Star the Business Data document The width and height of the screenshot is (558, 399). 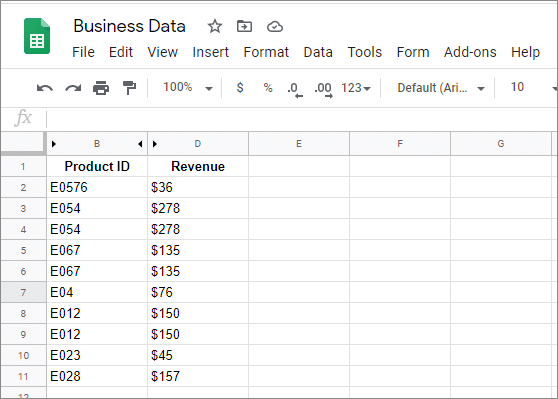coord(215,26)
